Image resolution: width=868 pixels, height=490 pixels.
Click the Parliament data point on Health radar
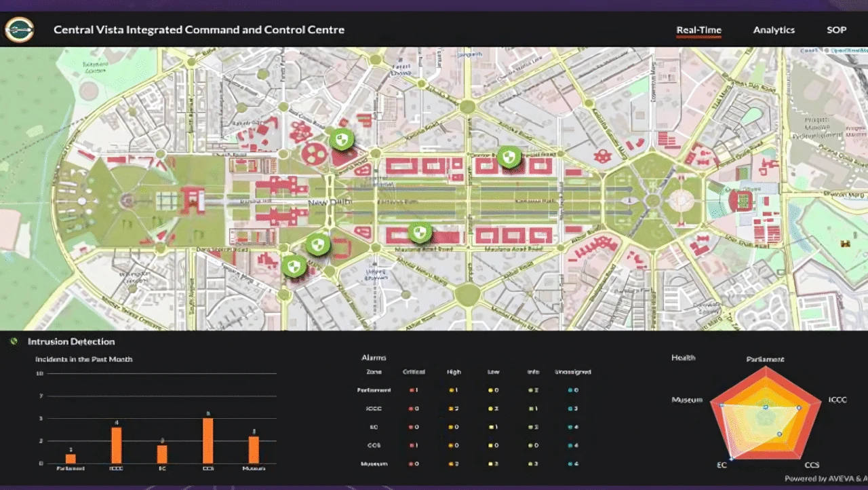(766, 407)
